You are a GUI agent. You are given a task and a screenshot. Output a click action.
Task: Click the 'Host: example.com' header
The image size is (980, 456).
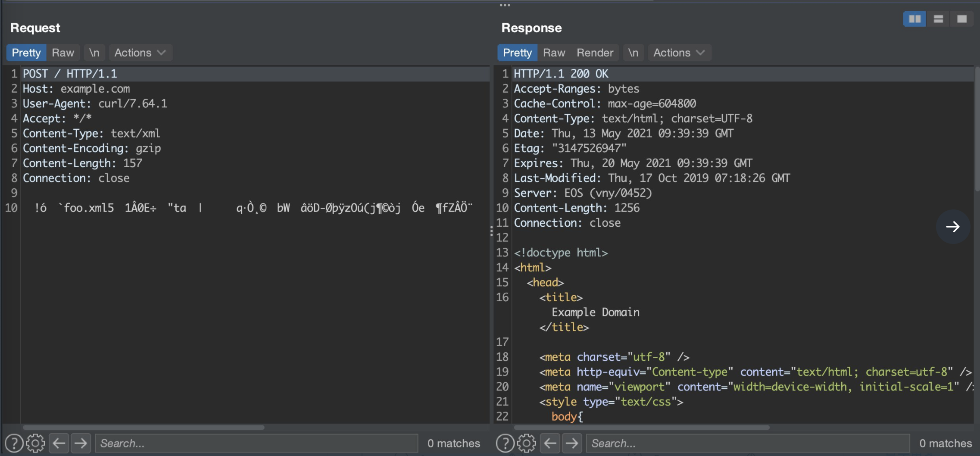(x=76, y=89)
